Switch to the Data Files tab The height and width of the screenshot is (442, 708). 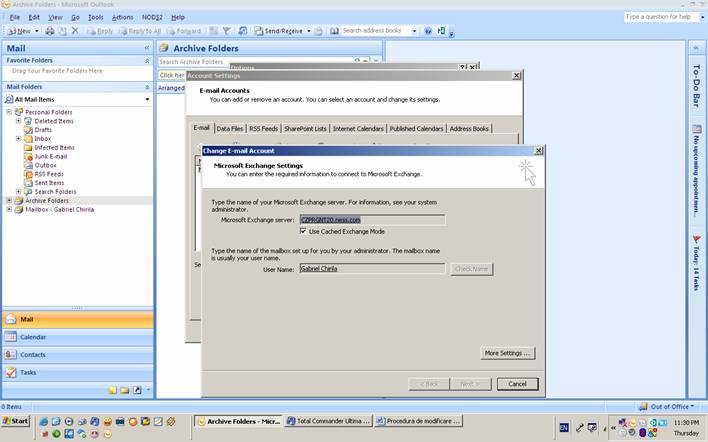click(229, 128)
